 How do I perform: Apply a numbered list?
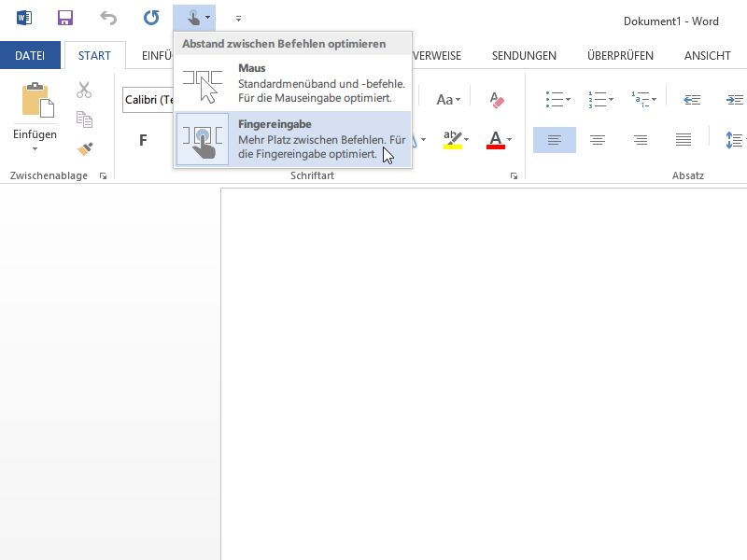pyautogui.click(x=597, y=100)
